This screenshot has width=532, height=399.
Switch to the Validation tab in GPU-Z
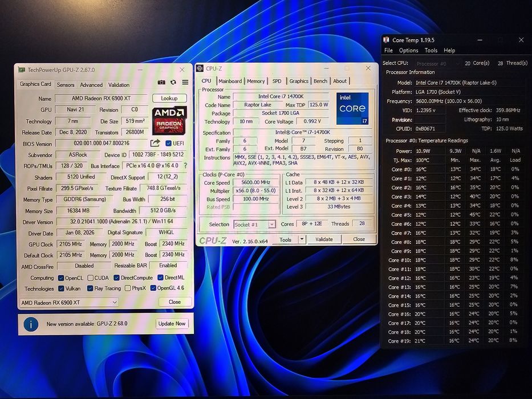(119, 85)
